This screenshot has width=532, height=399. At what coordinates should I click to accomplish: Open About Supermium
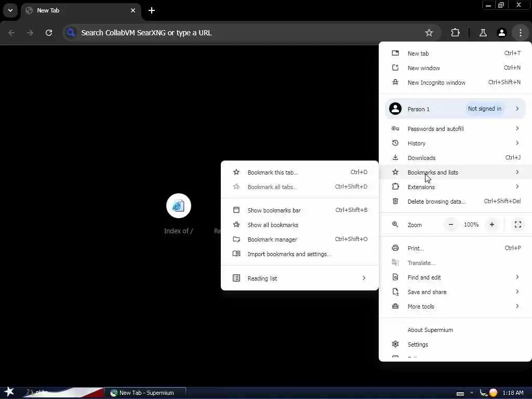tap(455, 330)
